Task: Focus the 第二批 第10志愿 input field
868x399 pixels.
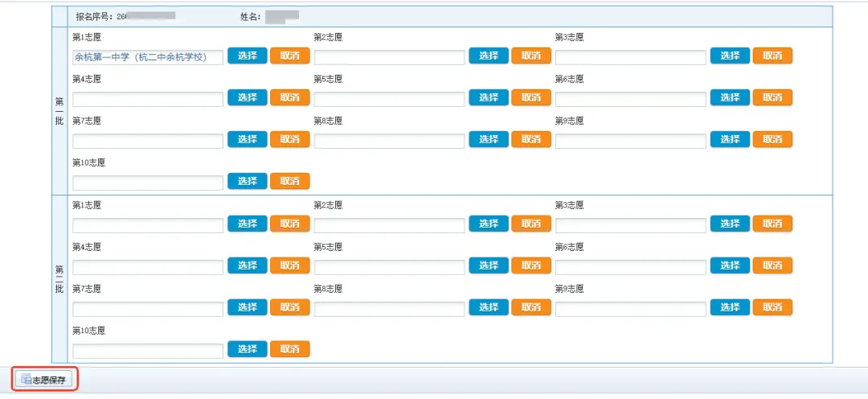Action: pos(148,350)
